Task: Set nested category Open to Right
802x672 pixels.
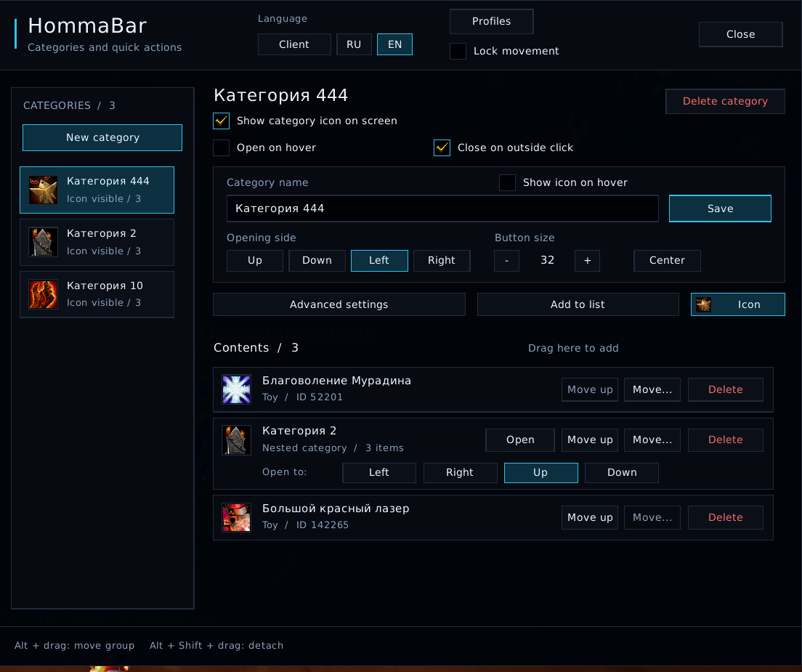Action: tap(460, 472)
